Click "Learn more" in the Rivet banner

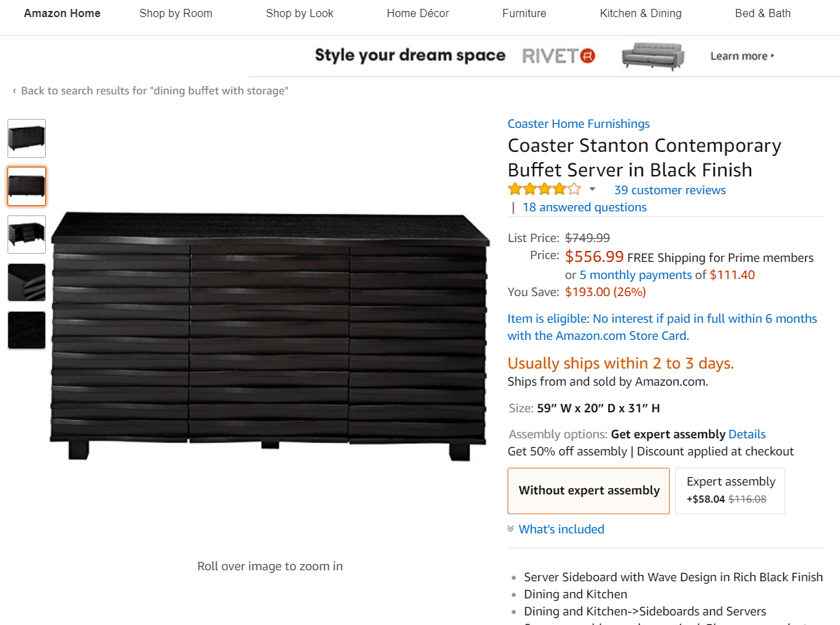tap(739, 56)
